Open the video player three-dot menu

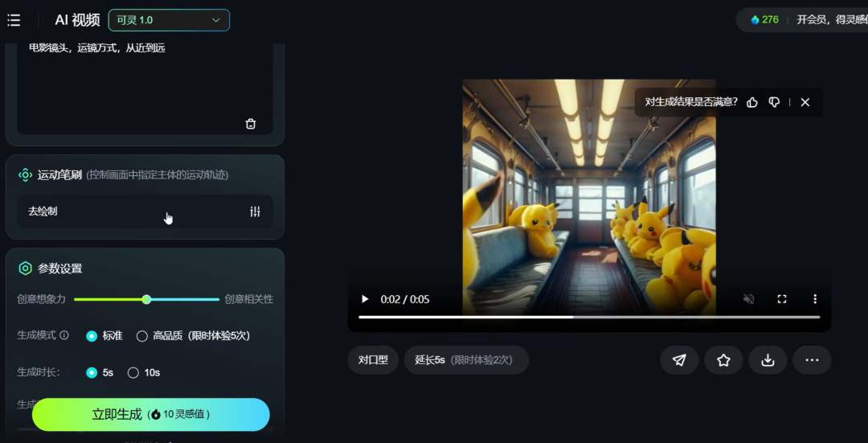pyautogui.click(x=815, y=299)
